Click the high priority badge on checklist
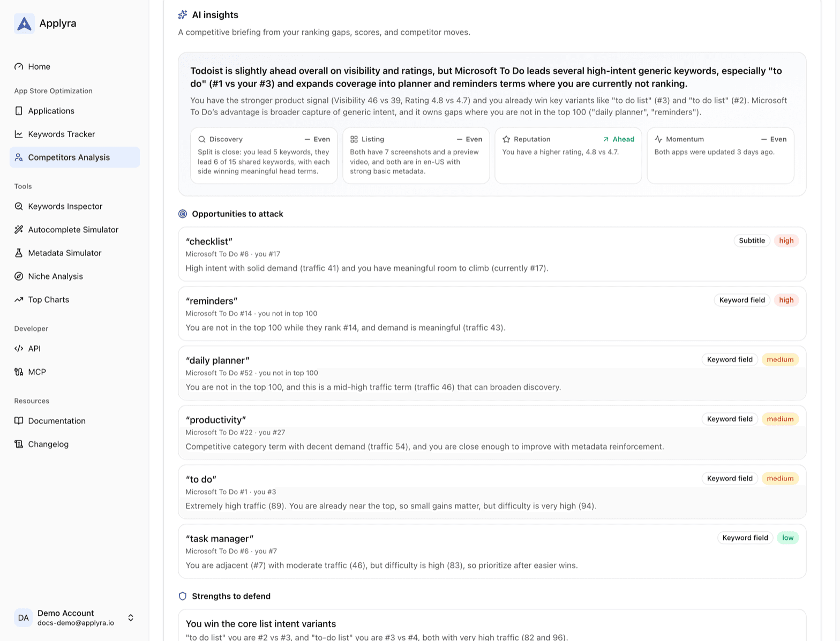The height and width of the screenshot is (641, 840). click(786, 240)
